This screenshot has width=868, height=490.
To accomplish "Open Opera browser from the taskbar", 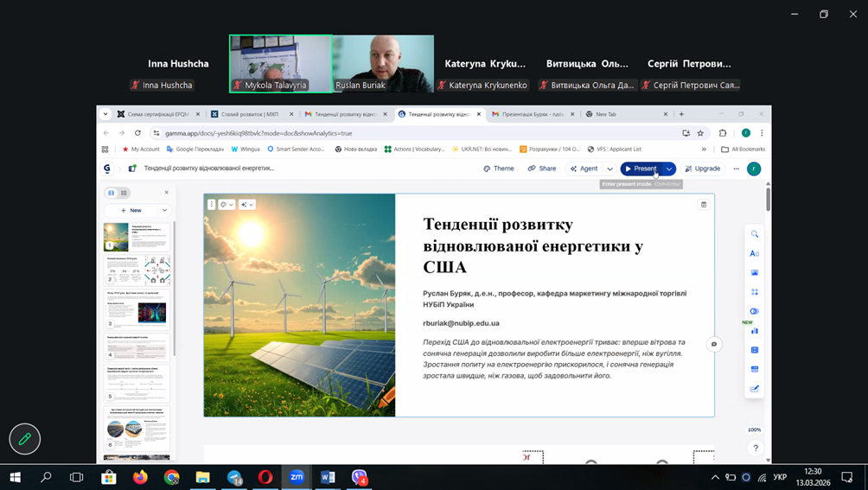I will coord(265,477).
